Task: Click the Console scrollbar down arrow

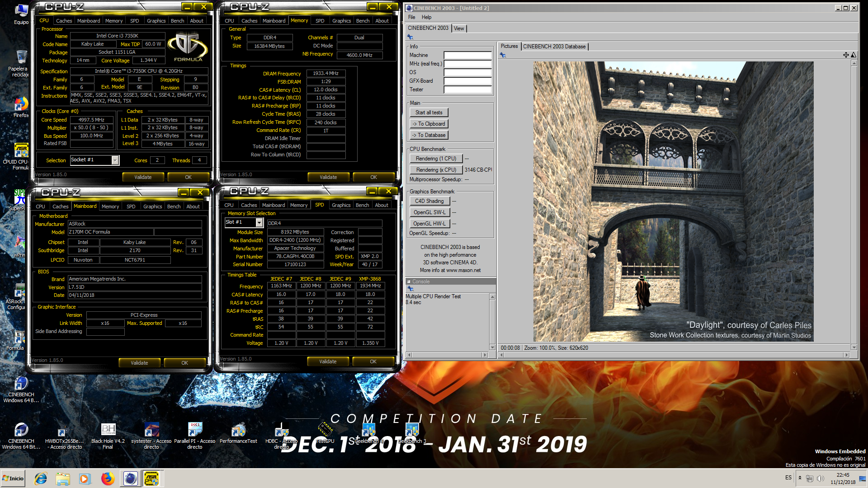Action: tap(492, 347)
